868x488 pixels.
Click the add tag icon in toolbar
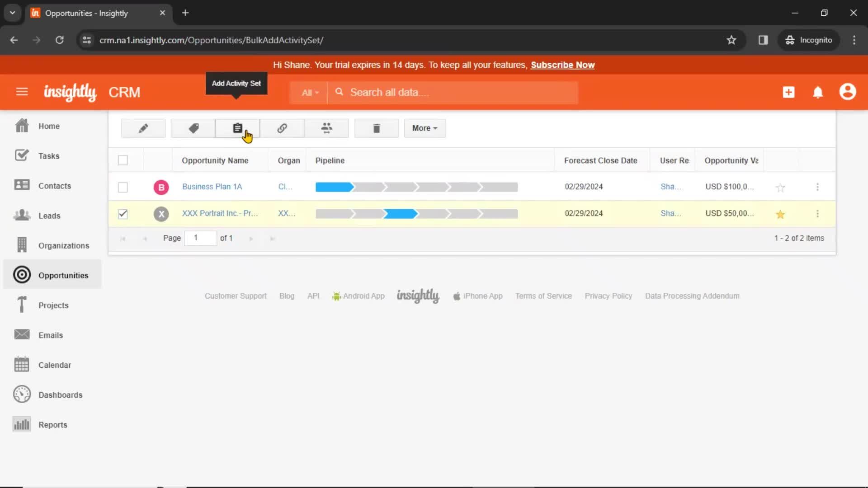coord(193,128)
